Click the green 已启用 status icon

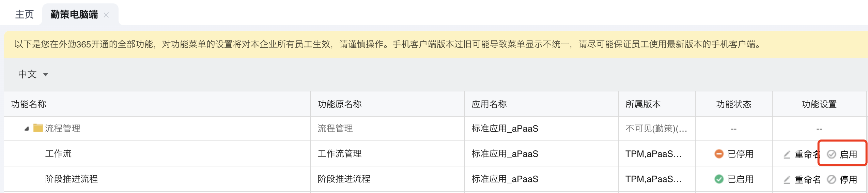[719, 179]
